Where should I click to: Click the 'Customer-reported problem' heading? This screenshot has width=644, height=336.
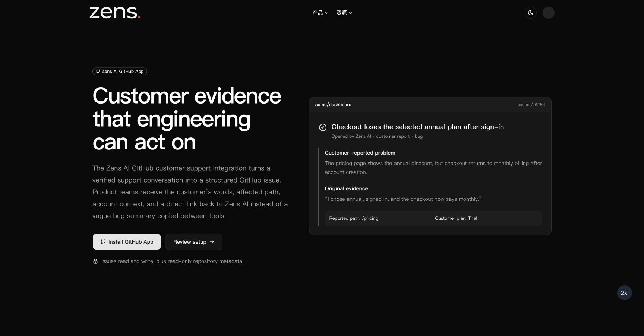coord(360,153)
